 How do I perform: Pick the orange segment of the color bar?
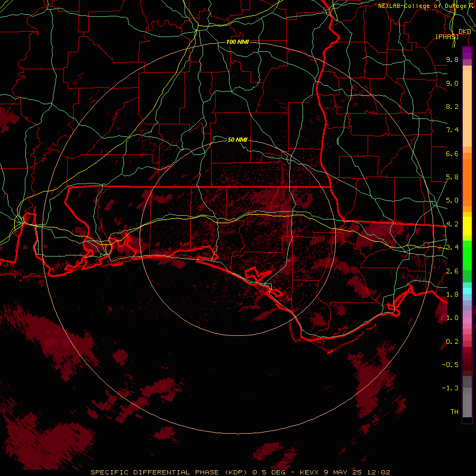(x=467, y=182)
